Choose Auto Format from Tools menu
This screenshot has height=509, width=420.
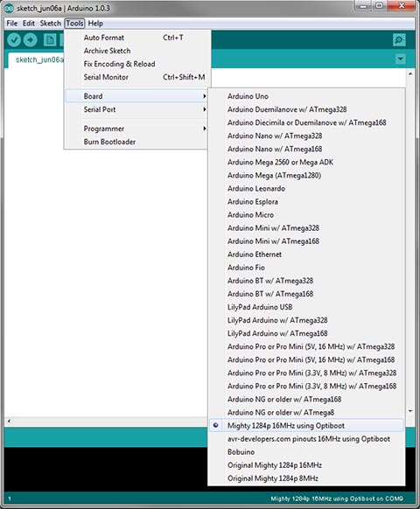tap(137, 38)
